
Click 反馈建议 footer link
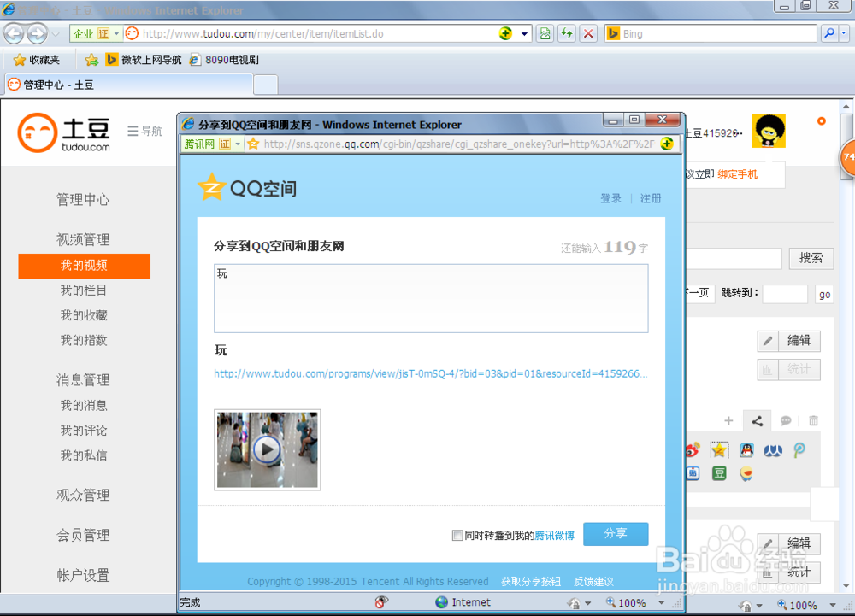click(x=593, y=581)
